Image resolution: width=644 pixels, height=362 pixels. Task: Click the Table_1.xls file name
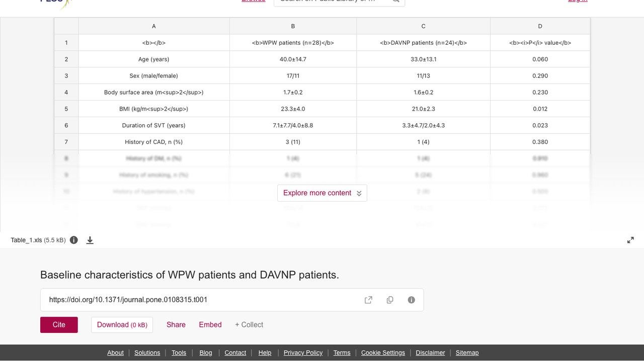tap(26, 240)
